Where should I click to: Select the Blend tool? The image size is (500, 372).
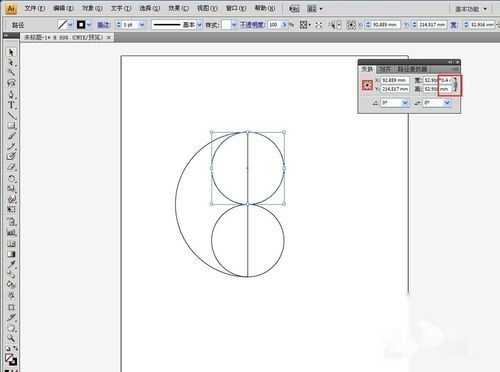(11, 275)
